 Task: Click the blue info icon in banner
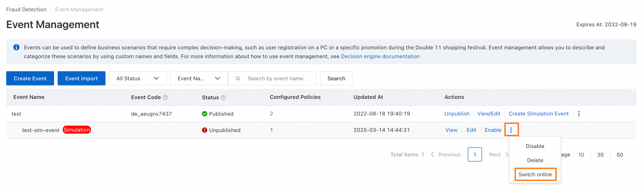(x=16, y=47)
